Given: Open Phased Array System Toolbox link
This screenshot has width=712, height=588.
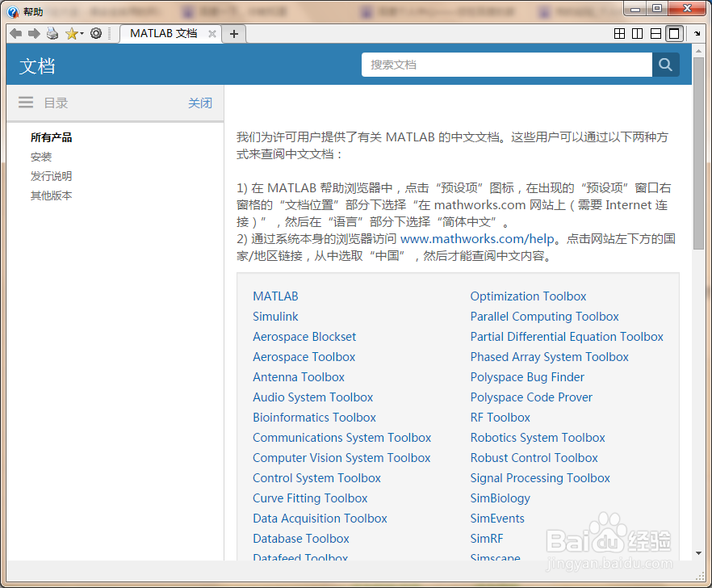Looking at the screenshot, I should (550, 357).
